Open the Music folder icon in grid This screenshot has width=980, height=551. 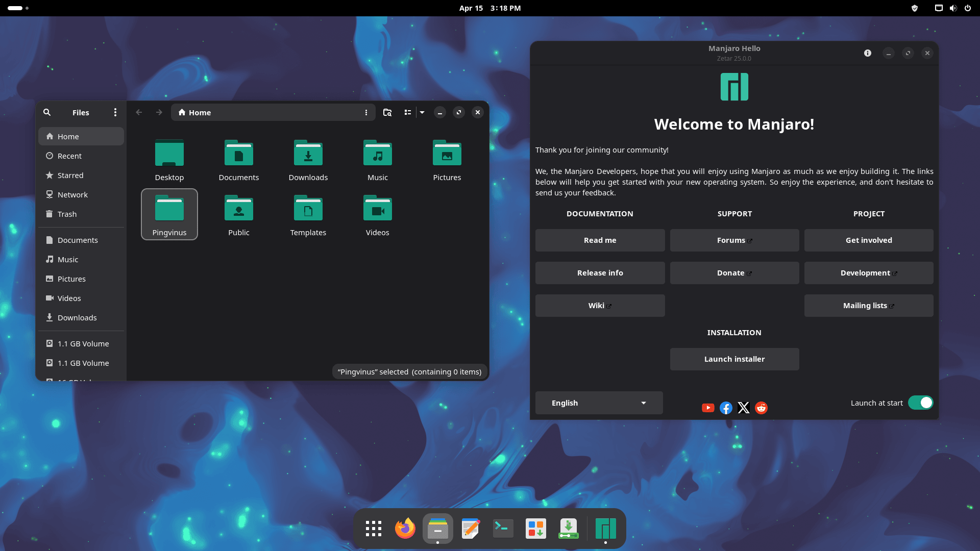coord(378,160)
